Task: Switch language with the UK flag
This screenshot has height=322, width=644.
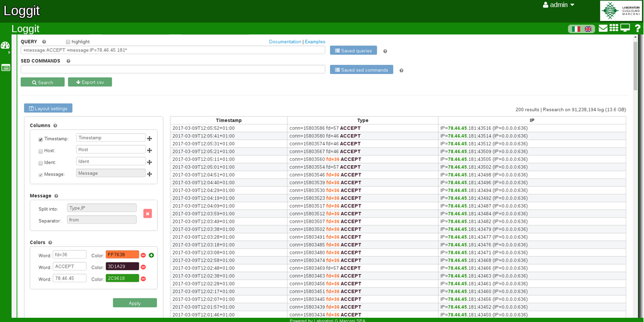Action: pyautogui.click(x=588, y=29)
